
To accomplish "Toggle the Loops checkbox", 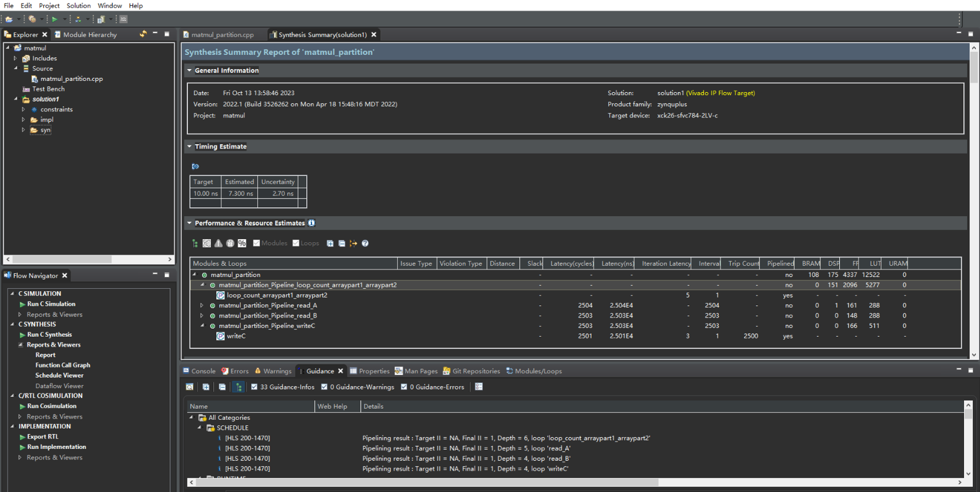I will tap(296, 243).
